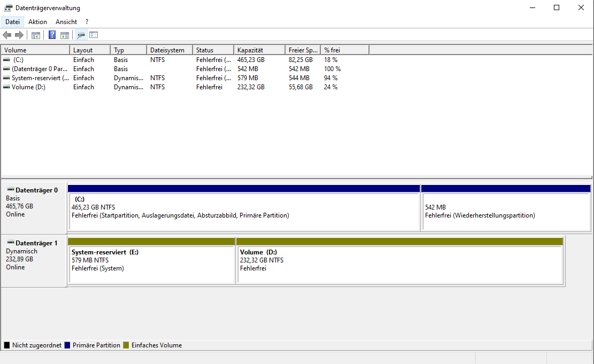Close the Datenträgerverwaltung window

(x=581, y=7)
